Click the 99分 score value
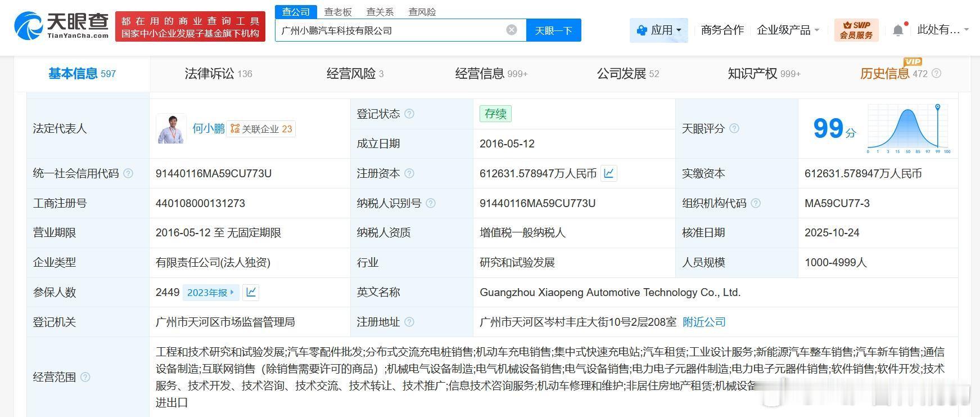980x417 pixels. [834, 129]
